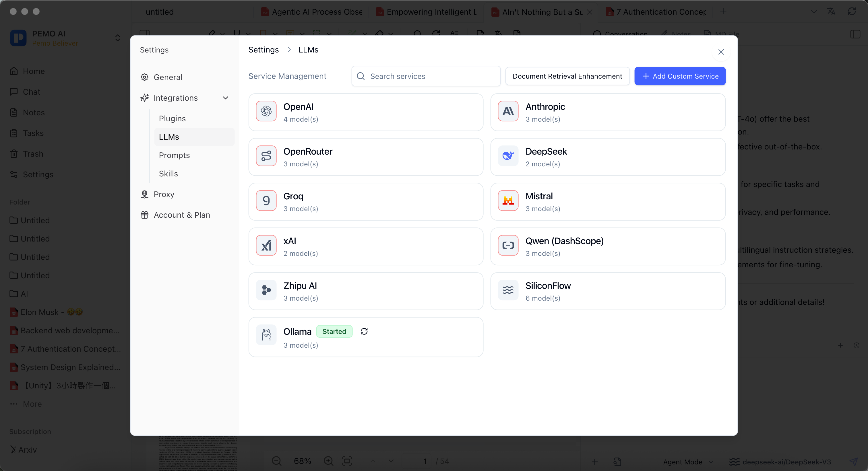Open the PEMO AI workspace switcher
Viewport: 868px width, 471px height.
coord(118,38)
